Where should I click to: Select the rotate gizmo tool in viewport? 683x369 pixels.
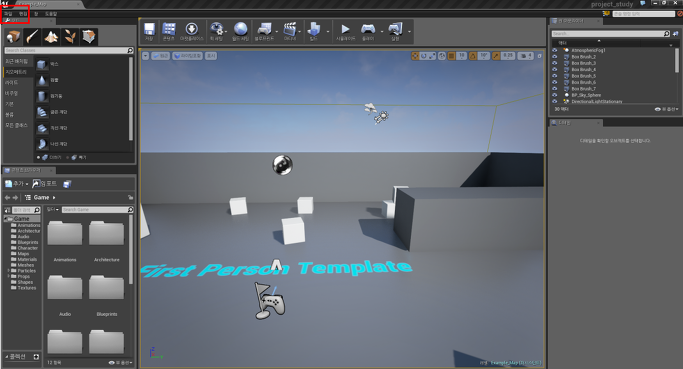[x=423, y=56]
